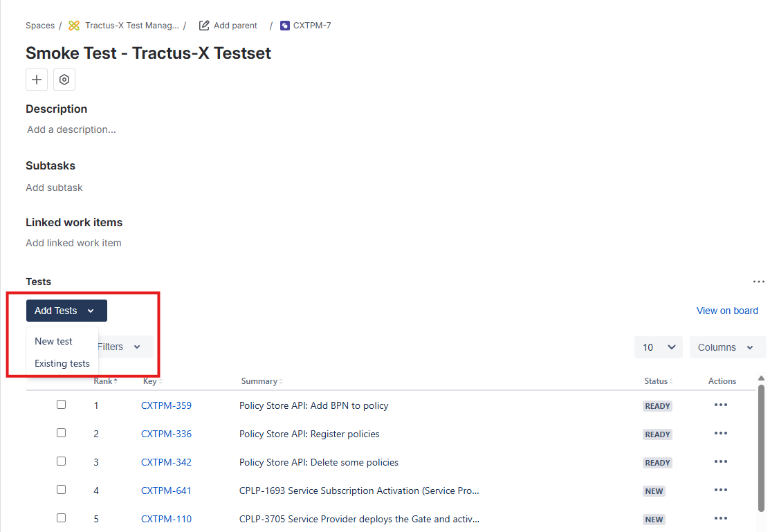This screenshot has width=770, height=532.
Task: Go to Spaces in breadcrumb
Action: (x=40, y=26)
